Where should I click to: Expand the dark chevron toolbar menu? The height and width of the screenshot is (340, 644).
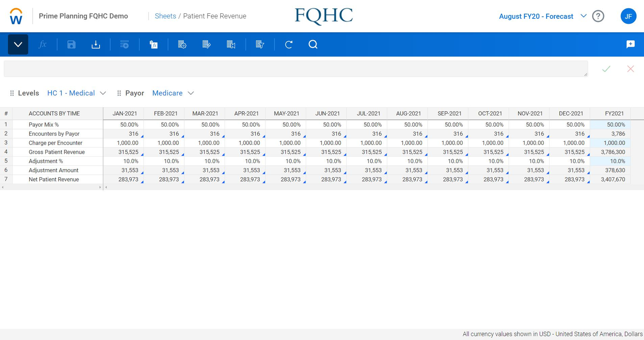[17, 44]
